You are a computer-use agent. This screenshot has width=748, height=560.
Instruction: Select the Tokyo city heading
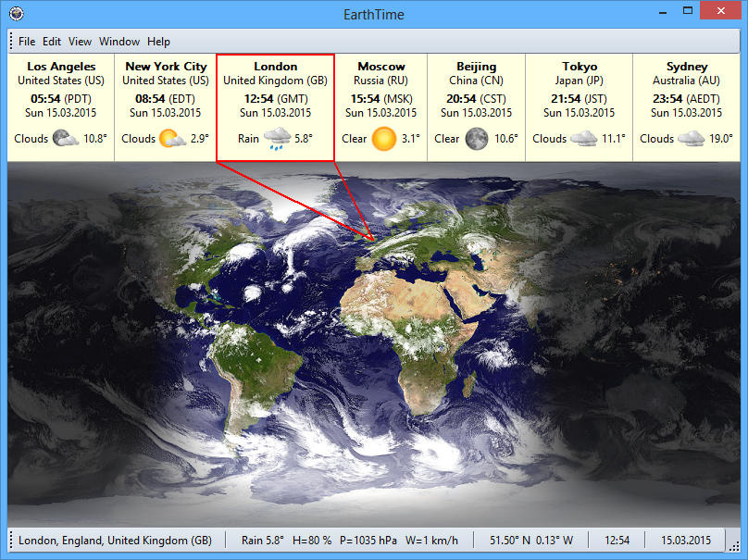(x=580, y=67)
